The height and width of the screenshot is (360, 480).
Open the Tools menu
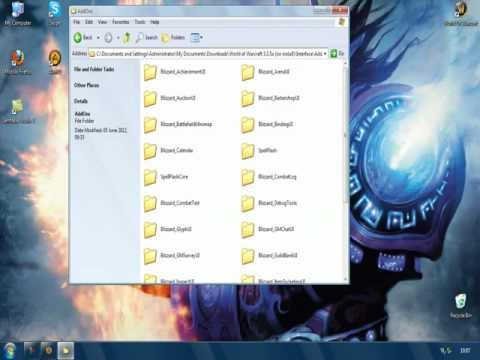140,22
